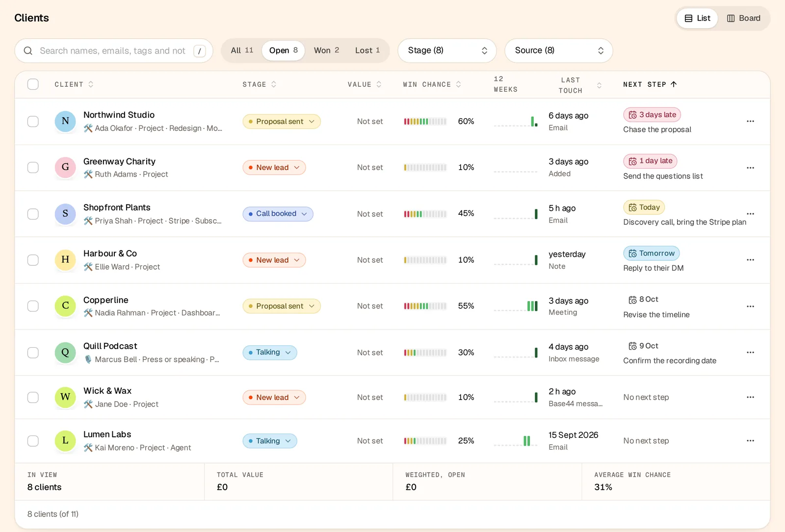Viewport: 785px width, 532px height.
Task: Open the Stage (8) filter dropdown
Action: [x=447, y=51]
